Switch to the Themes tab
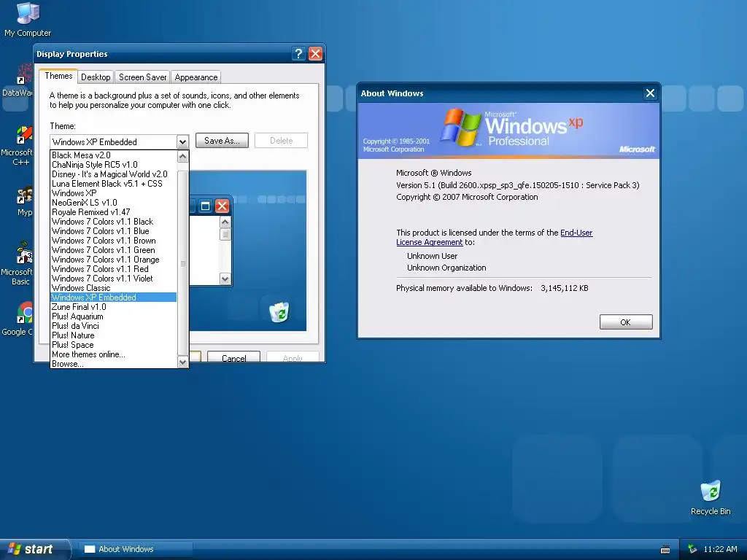 click(x=58, y=76)
